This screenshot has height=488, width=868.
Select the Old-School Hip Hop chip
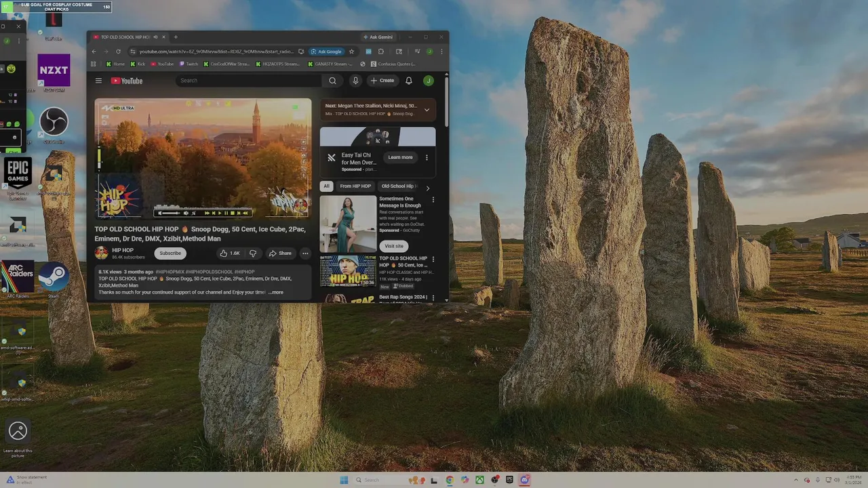[399, 186]
